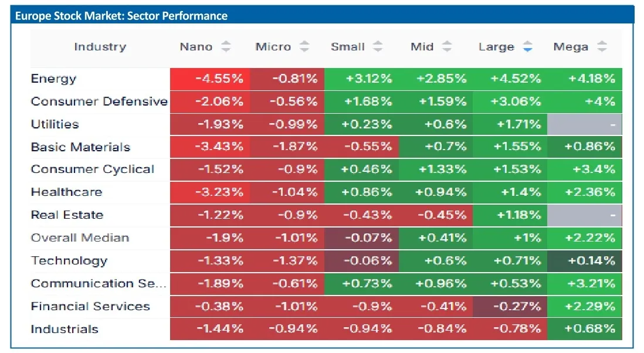This screenshot has height=353, width=644.
Task: Sort by the Nano column sort icon
Action: (226, 46)
